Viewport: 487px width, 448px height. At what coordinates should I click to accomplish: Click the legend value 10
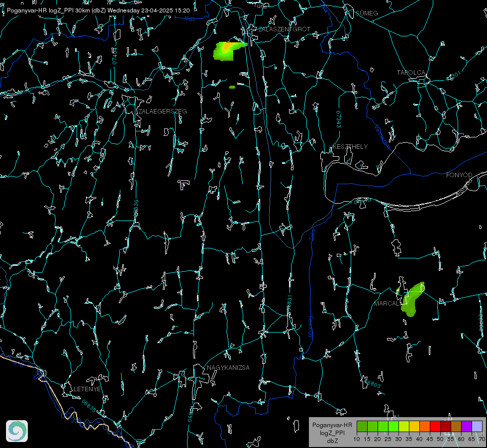click(357, 439)
